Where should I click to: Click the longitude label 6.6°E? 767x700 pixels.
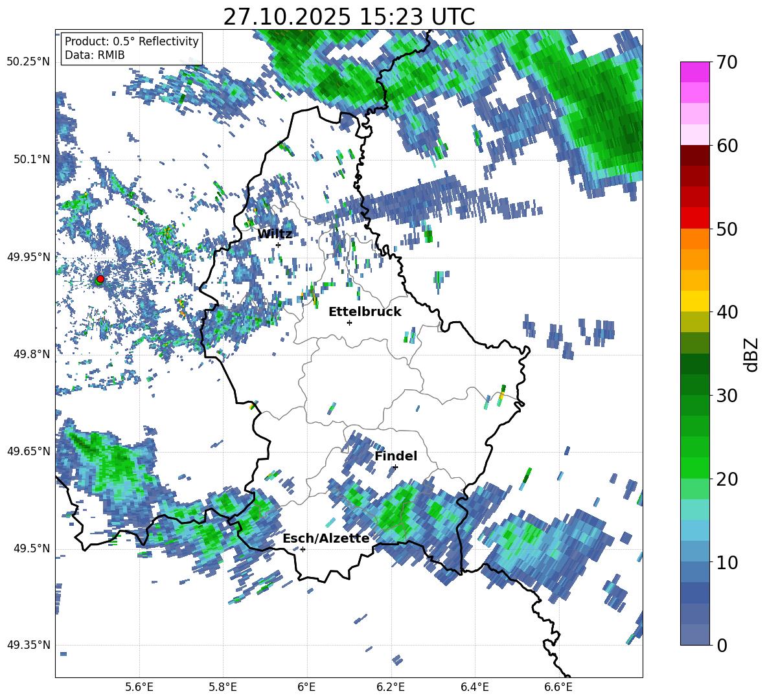coord(558,687)
